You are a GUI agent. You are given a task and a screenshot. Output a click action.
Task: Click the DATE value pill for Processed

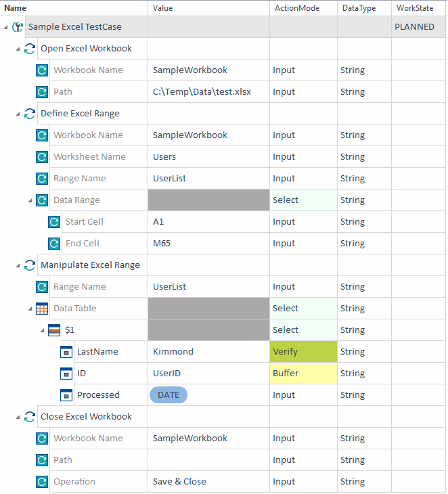tap(169, 395)
